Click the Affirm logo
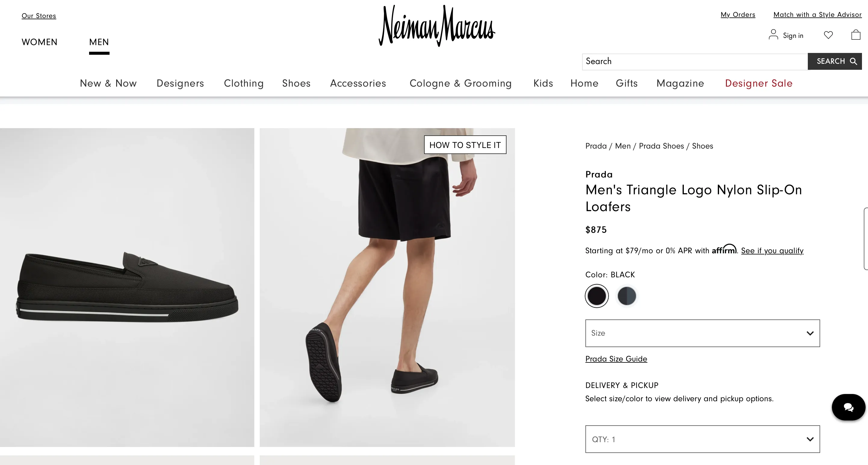 pyautogui.click(x=724, y=249)
